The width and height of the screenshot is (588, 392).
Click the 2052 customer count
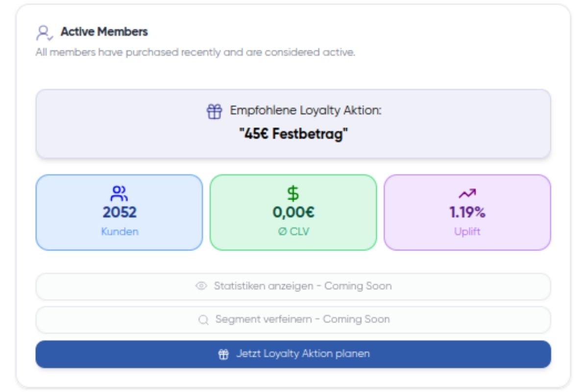pyautogui.click(x=119, y=213)
